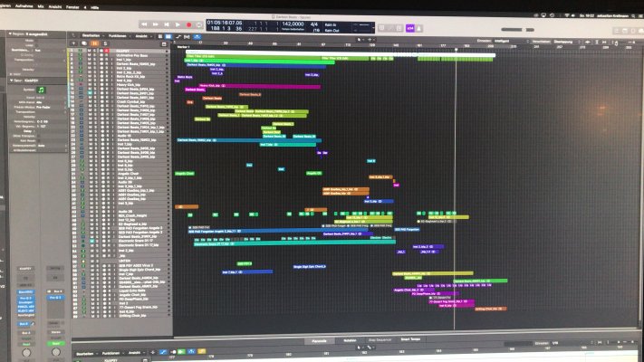
Task: Click the highlighted orange H hide button
Action: click(94, 43)
